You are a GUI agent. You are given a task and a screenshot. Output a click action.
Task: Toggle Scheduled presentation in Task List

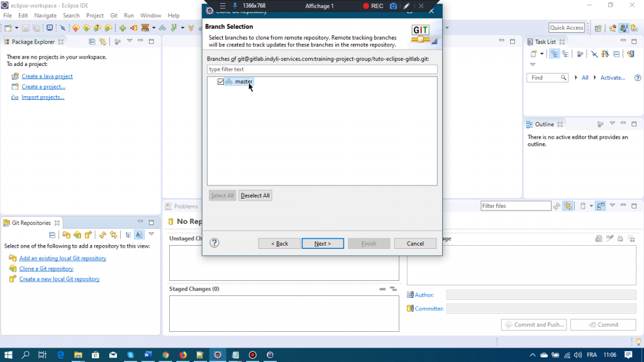tap(565, 54)
